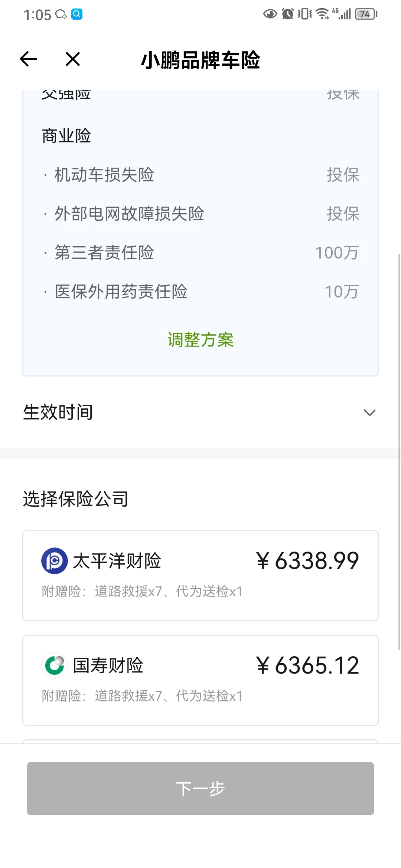401x868 pixels.
Task: Tap the 医保外用药责任险 10万 row
Action: pos(200,292)
